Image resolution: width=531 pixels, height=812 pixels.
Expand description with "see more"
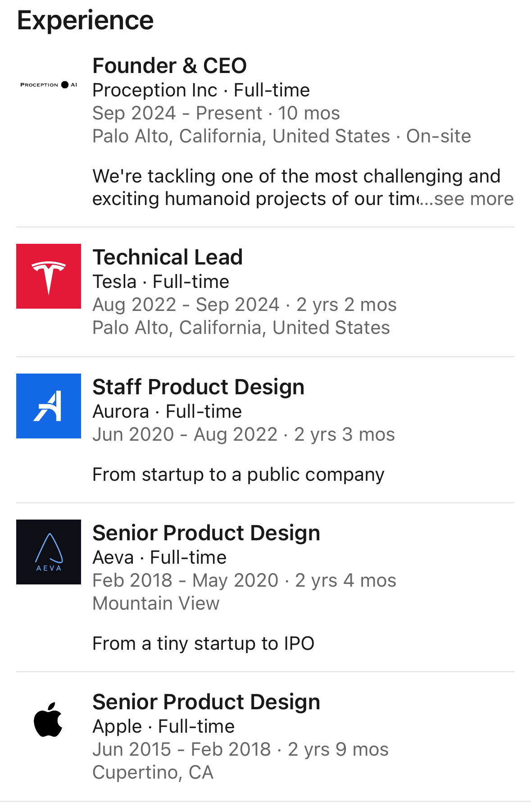[473, 199]
